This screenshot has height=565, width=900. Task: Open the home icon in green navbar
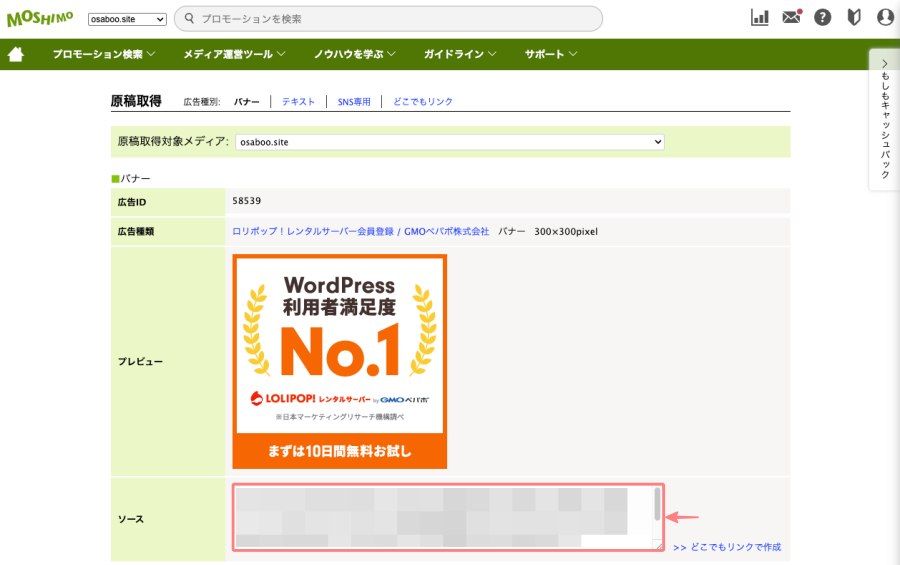pyautogui.click(x=15, y=54)
